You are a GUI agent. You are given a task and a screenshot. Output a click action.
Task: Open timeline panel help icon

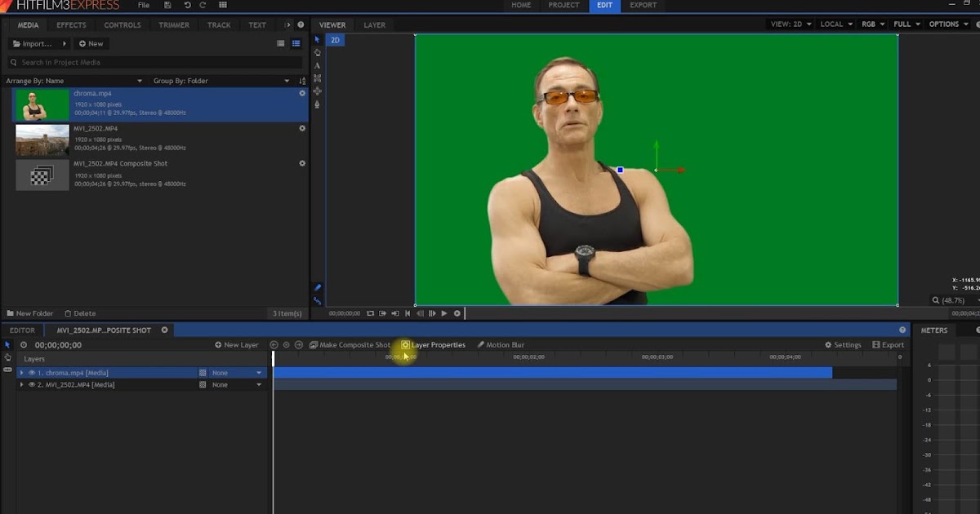point(902,330)
